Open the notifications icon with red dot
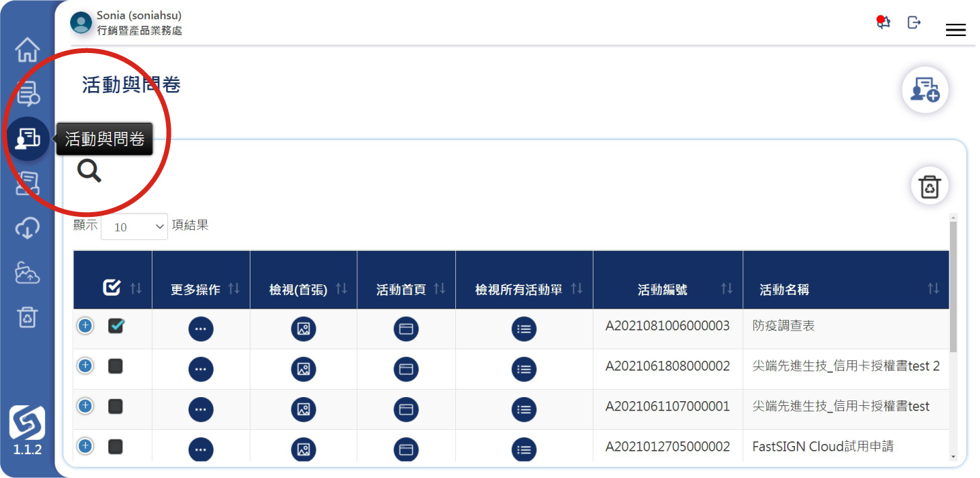The width and height of the screenshot is (980, 478). 883,22
